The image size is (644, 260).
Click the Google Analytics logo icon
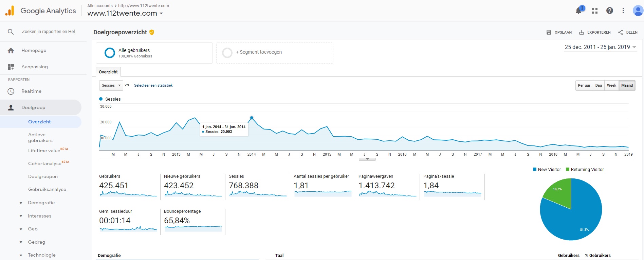pyautogui.click(x=10, y=11)
